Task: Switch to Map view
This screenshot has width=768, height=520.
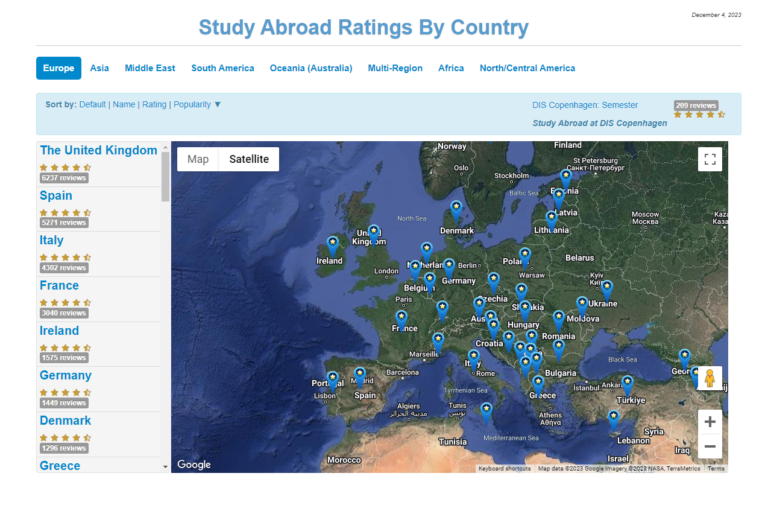Action: coord(198,159)
